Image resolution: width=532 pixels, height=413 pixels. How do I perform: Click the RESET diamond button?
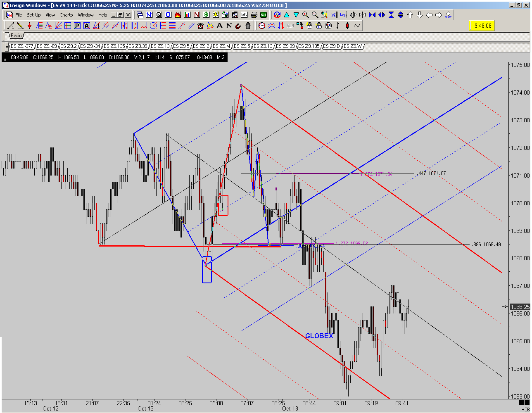click(448, 15)
